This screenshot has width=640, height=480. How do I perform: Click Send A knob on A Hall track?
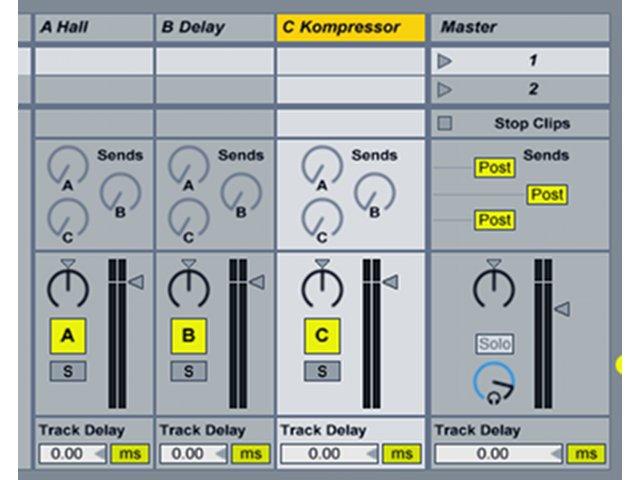[x=68, y=166]
